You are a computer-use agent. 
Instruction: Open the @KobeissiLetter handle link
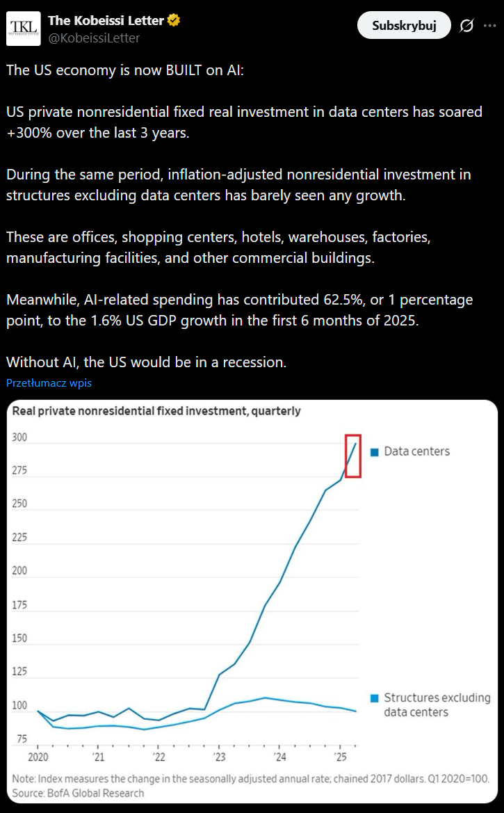click(93, 38)
